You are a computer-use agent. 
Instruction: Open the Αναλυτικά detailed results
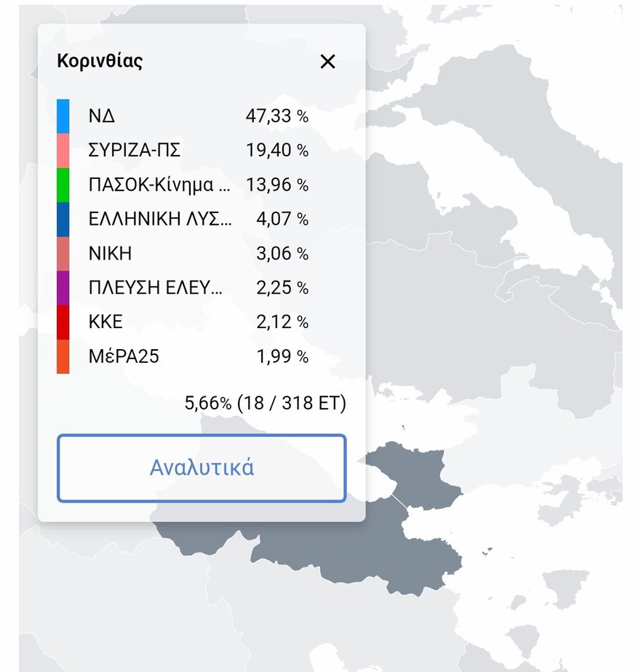[202, 468]
